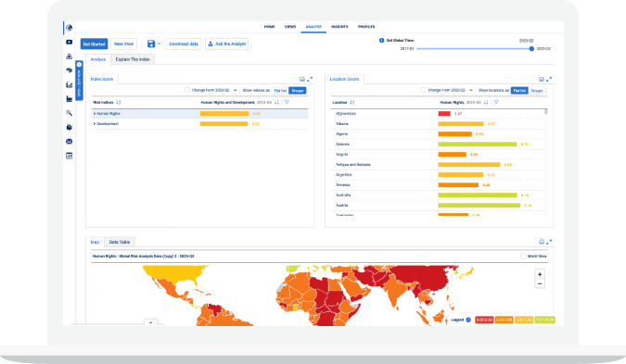Screen dimensions: 626x364
Task: Select Afghanistan in the Location list
Action: 346,114
